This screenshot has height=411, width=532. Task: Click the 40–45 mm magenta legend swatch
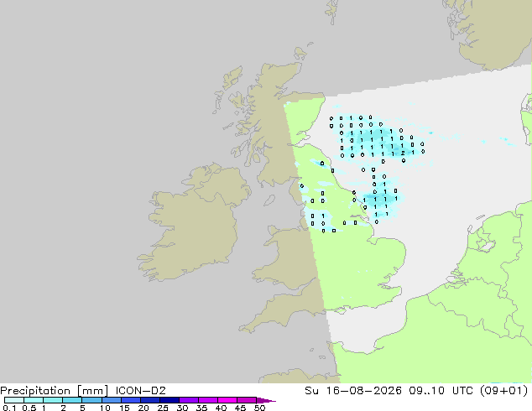tap(227, 400)
